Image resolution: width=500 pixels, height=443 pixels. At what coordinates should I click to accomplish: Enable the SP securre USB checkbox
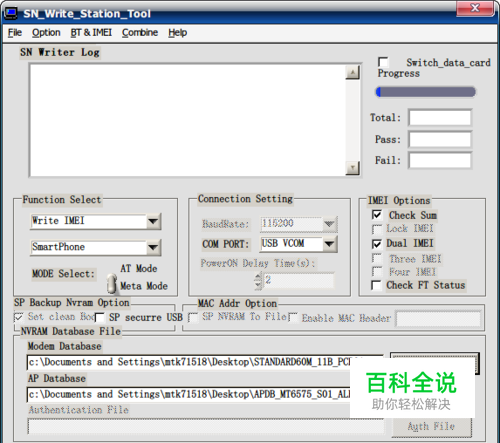(100, 317)
